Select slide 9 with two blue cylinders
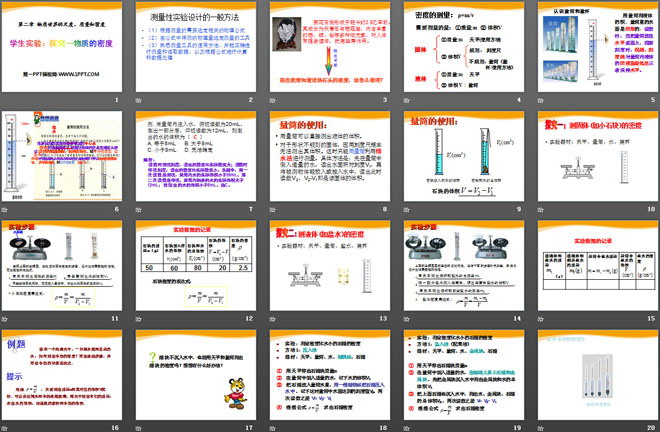 click(x=464, y=156)
